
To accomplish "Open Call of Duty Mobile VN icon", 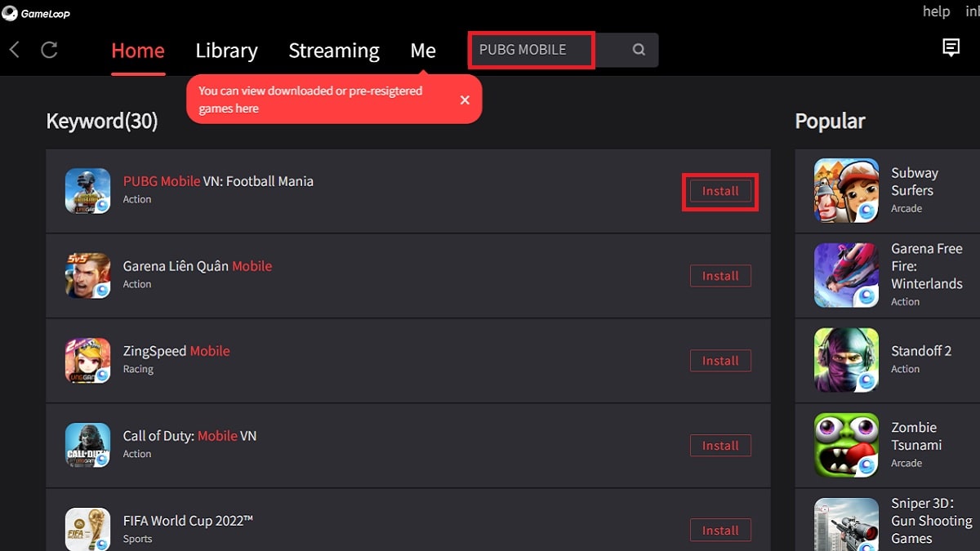I will click(87, 446).
